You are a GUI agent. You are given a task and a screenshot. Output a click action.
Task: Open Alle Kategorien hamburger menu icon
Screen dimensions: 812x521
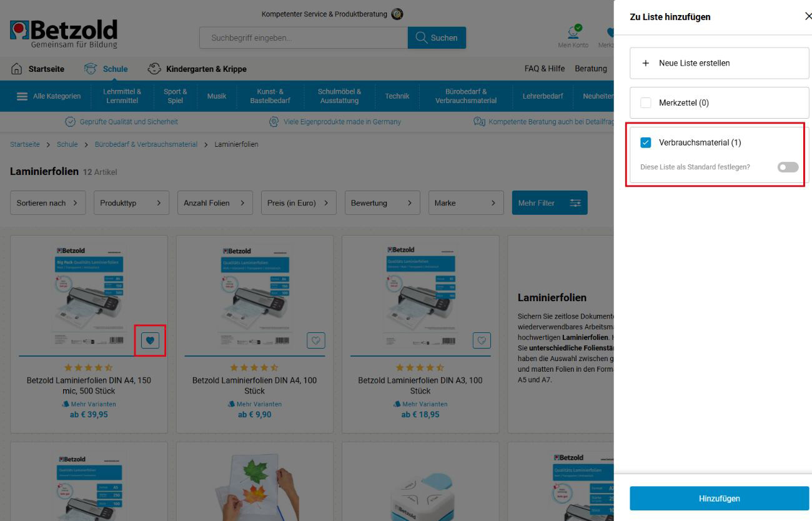(22, 96)
